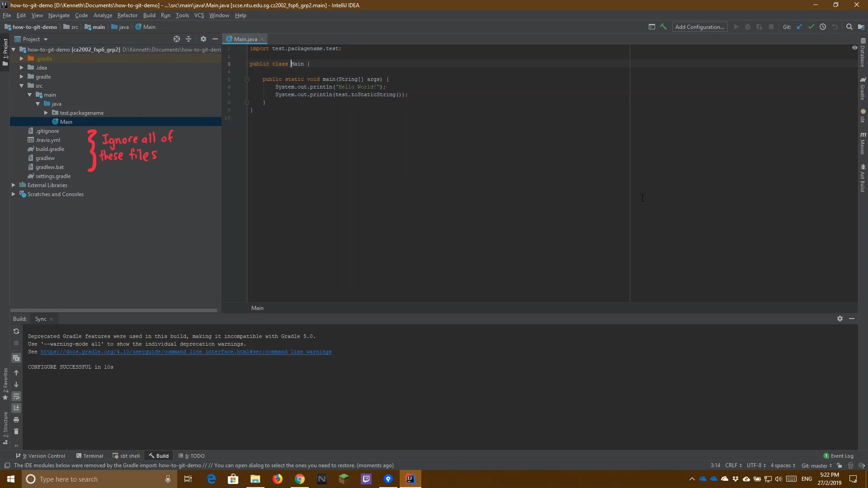The image size is (868, 488).
Task: Toggle soft-wrap in Build output
Action: coord(16,396)
